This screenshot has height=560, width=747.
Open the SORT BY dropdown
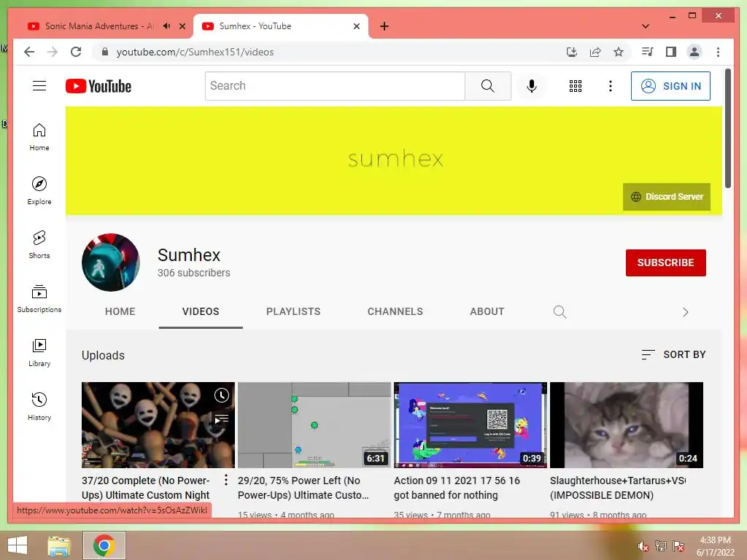coord(673,355)
